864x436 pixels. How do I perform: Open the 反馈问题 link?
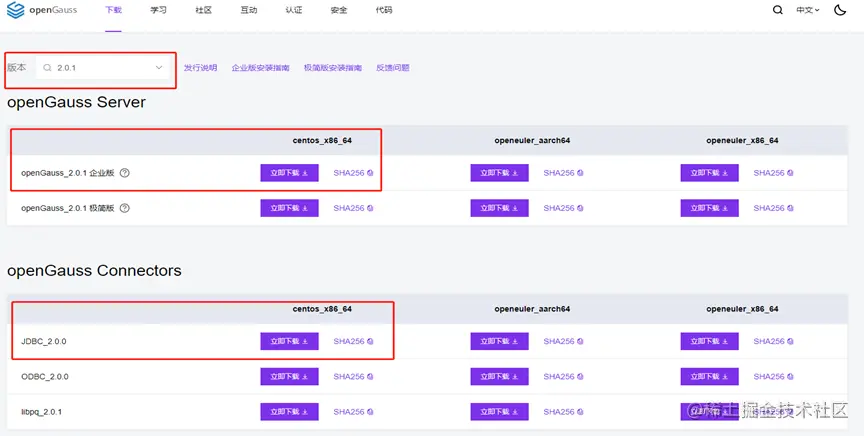392,68
